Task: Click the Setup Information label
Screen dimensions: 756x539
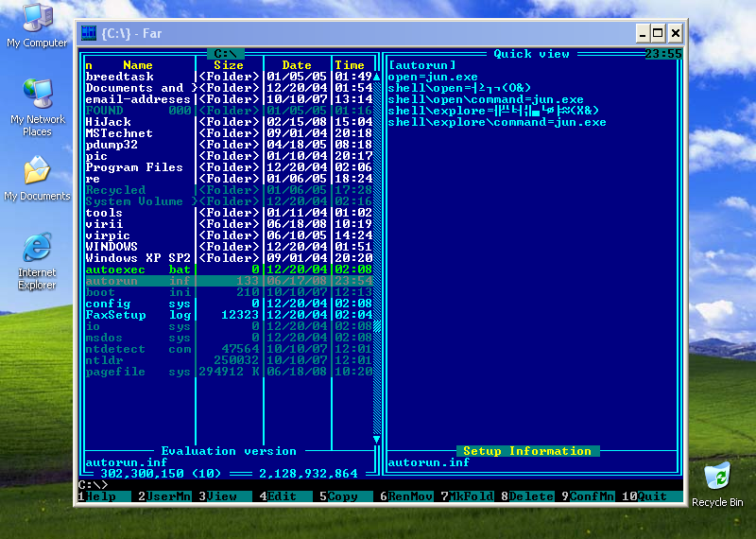Action: click(527, 451)
